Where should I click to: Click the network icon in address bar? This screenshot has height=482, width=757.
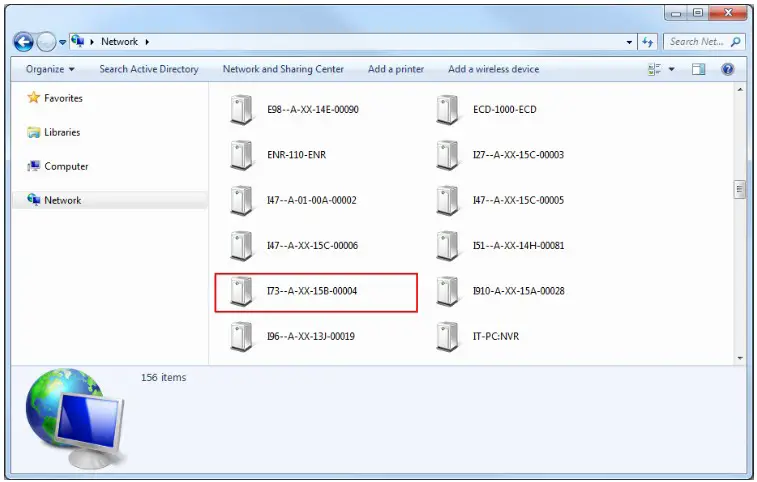point(78,42)
